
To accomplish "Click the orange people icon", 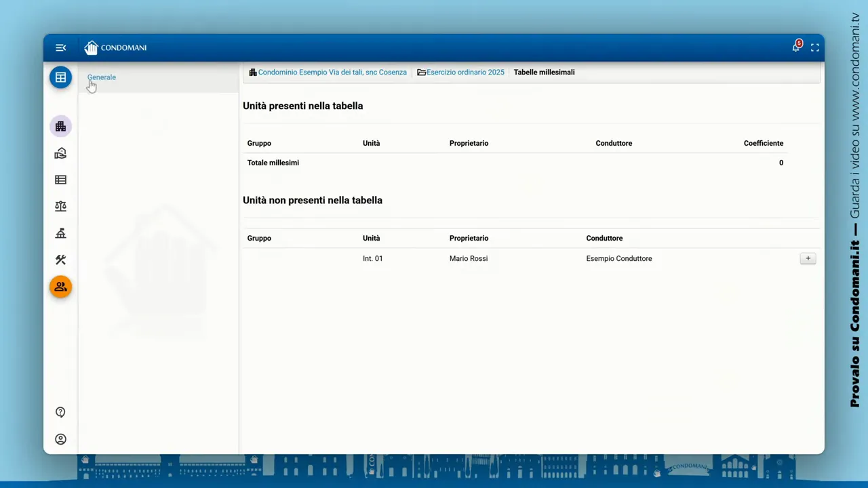I will click(x=60, y=287).
